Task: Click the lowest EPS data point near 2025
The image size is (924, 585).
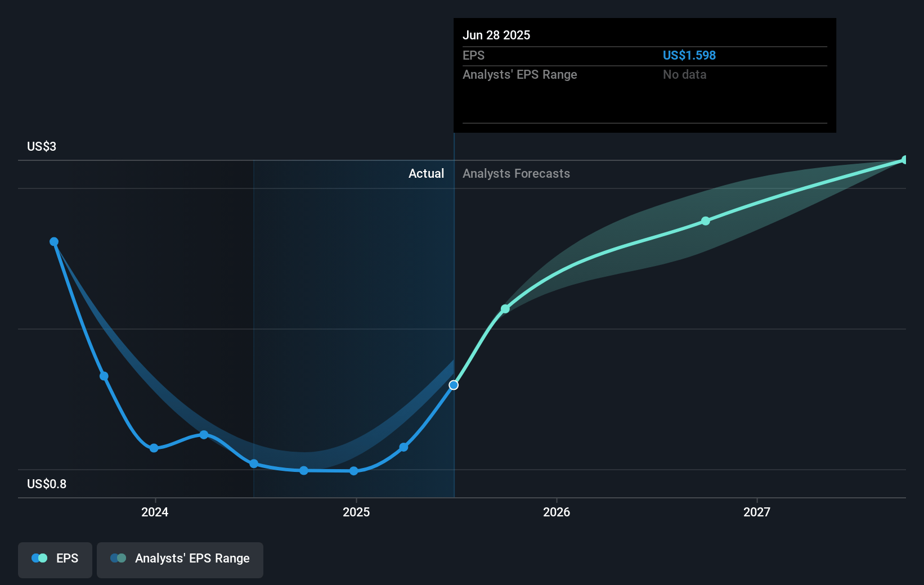Action: pos(353,471)
